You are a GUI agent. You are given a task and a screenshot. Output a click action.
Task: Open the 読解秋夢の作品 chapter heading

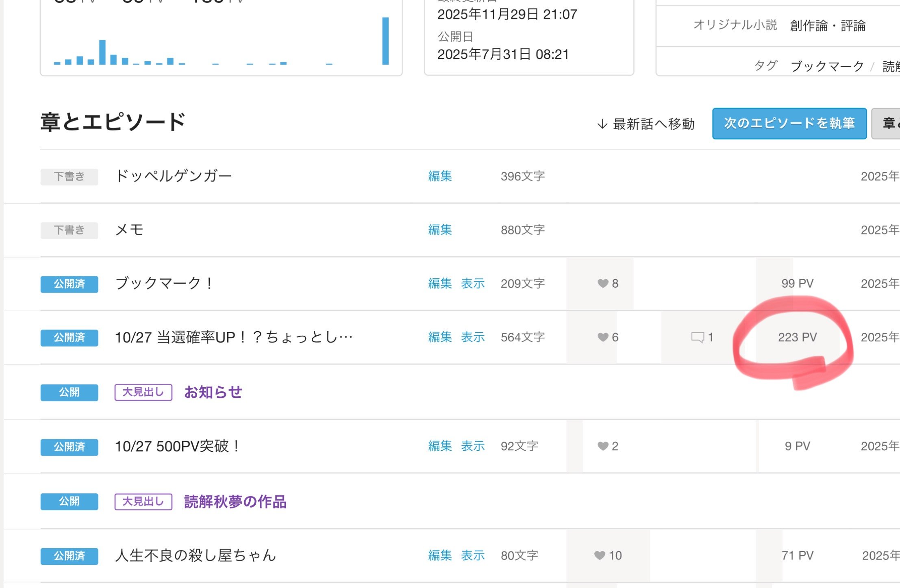(235, 501)
